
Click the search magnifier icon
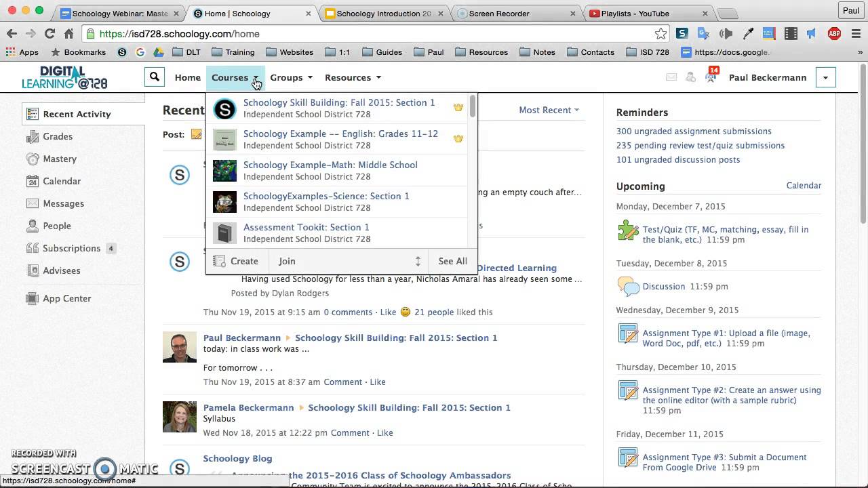155,77
